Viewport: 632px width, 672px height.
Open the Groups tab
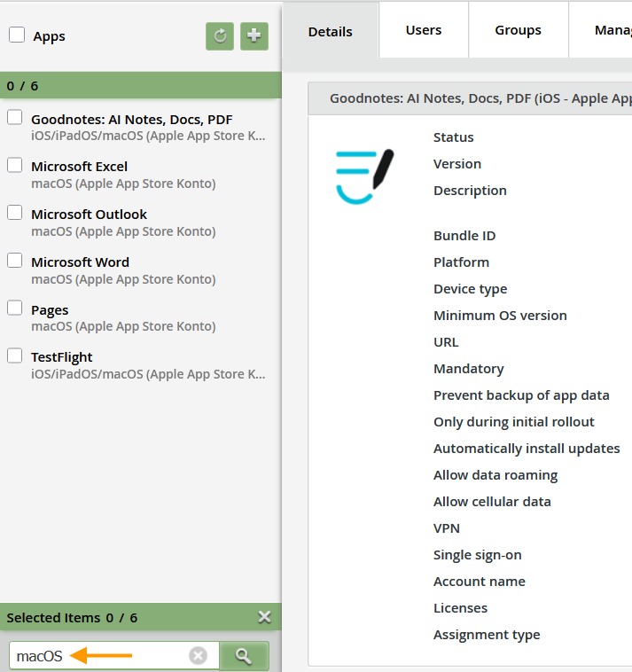click(x=518, y=30)
